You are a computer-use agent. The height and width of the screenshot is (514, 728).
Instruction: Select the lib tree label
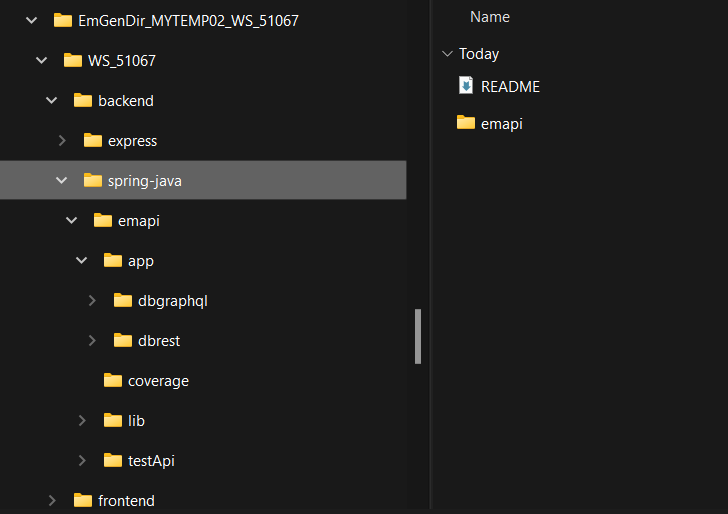(136, 421)
